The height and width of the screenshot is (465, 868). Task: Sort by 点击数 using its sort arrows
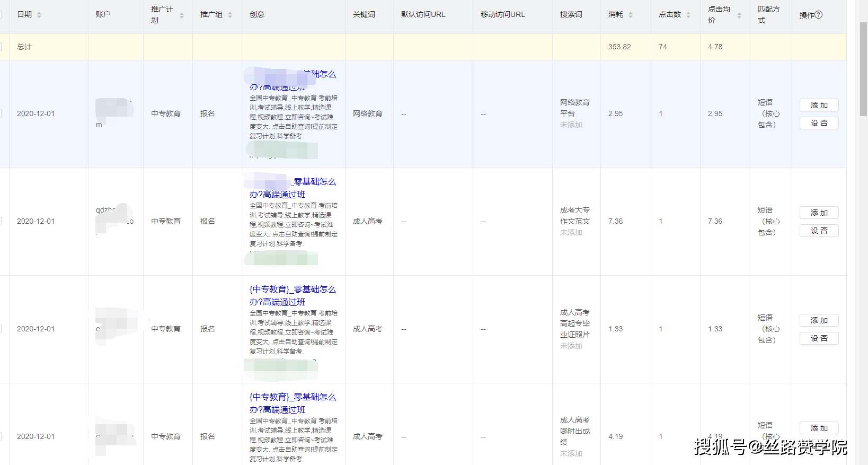tap(688, 15)
